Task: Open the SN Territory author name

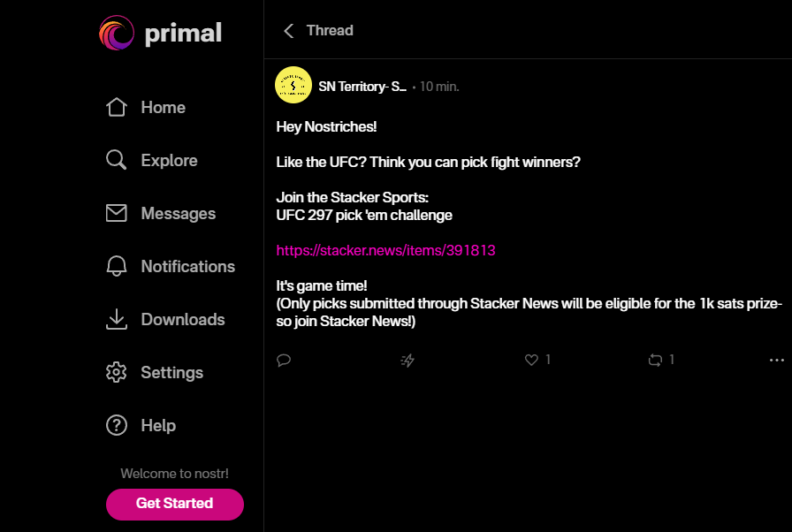Action: pos(362,87)
